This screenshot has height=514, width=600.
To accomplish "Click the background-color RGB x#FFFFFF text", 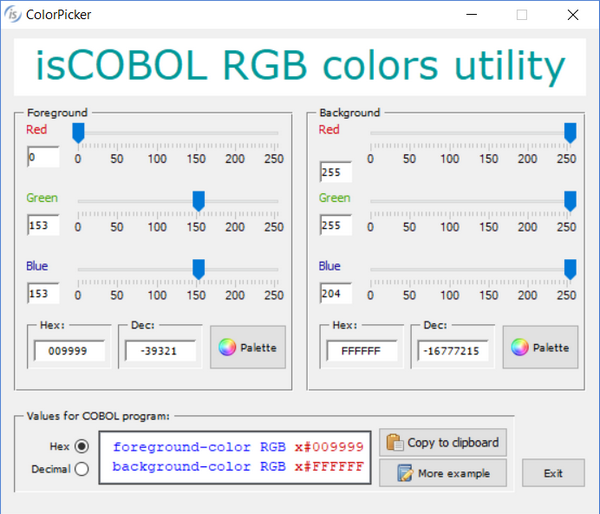I will click(238, 467).
